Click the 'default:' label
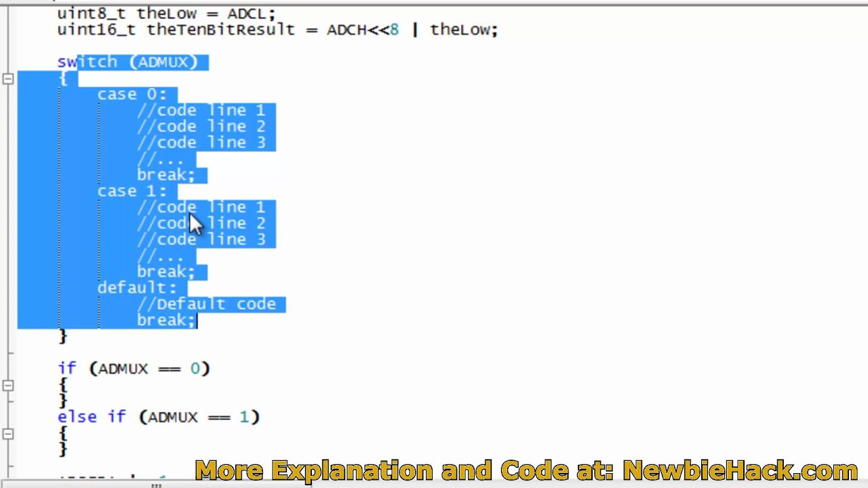 136,288
